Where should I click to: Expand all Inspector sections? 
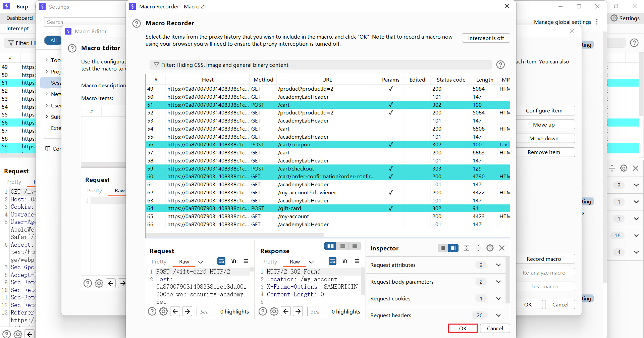click(x=467, y=248)
